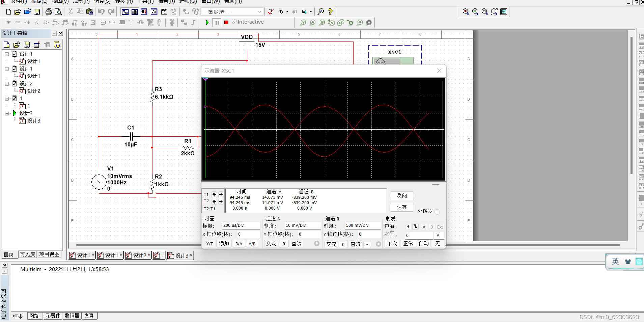Image resolution: width=644 pixels, height=323 pixels.
Task: Switch to the 设计2 document tab
Action: pos(138,255)
